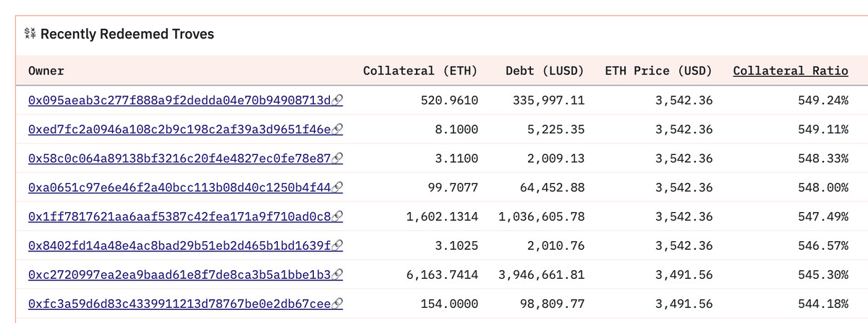Screen dimensions: 868x323
Task: Click the Owner column header
Action: click(x=46, y=70)
